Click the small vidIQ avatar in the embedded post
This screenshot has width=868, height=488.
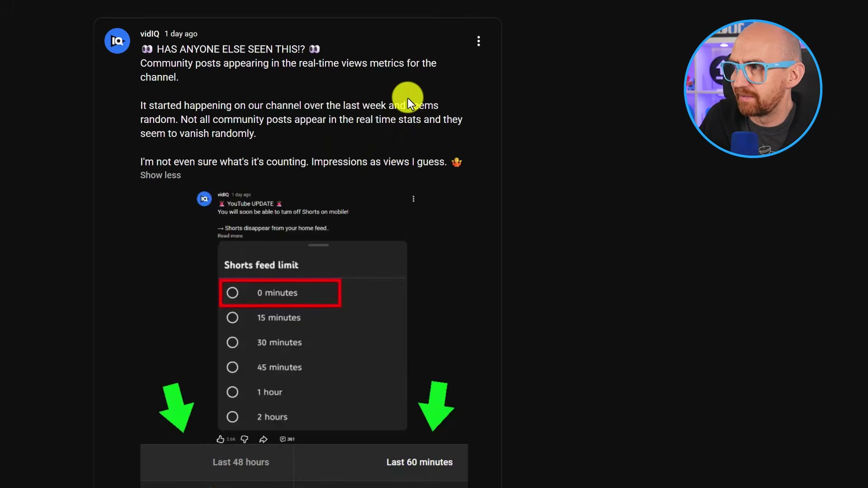204,199
